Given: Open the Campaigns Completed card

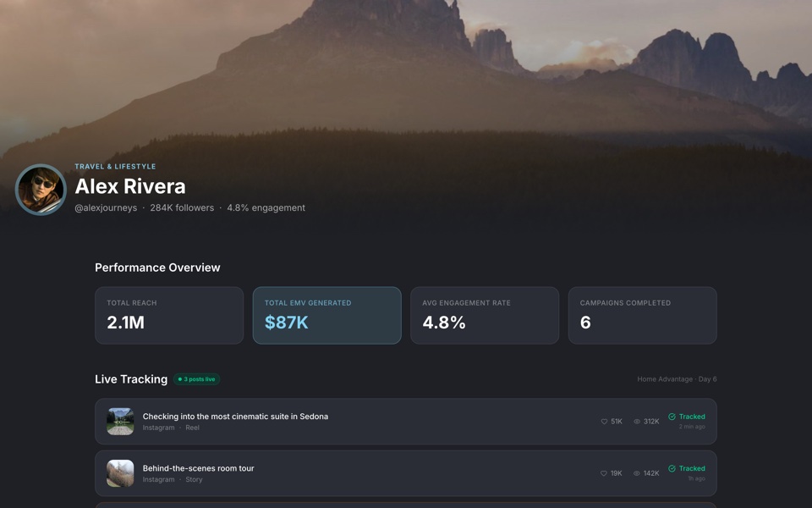Looking at the screenshot, I should [x=643, y=316].
